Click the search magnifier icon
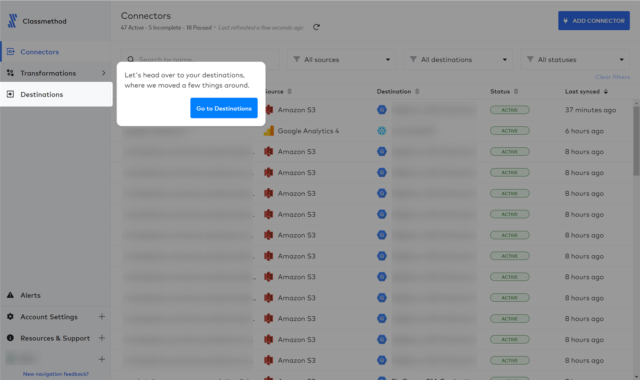Screen dimensions: 640x380 point(131,60)
